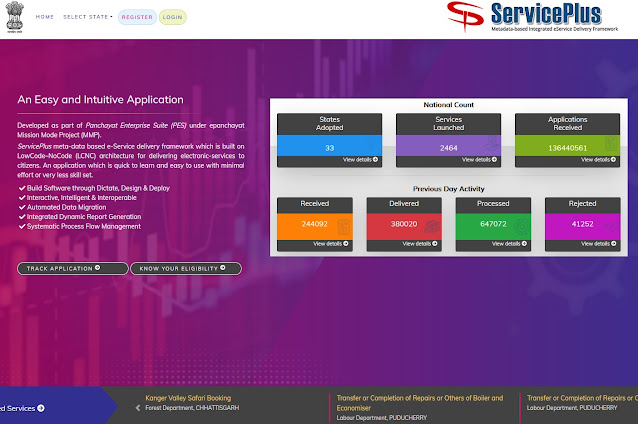638x424 pixels.
Task: Click the An Easy and Intuitive Application heading
Action: pos(101,100)
